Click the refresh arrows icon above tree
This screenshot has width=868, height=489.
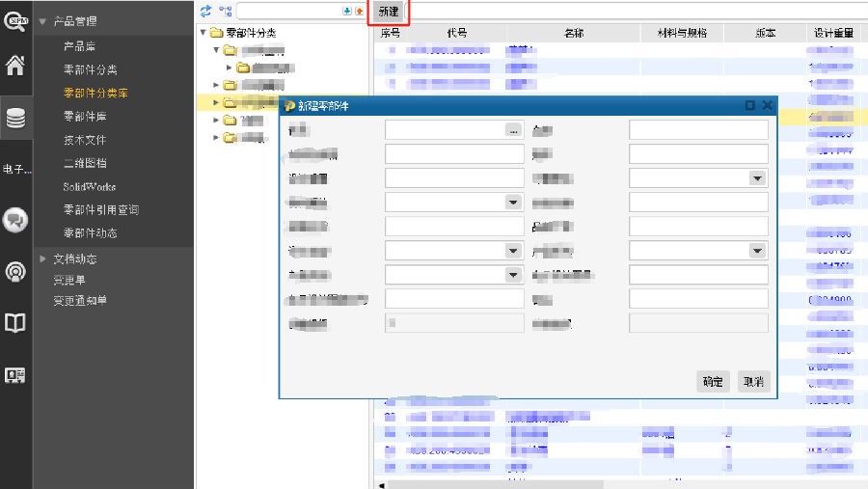pyautogui.click(x=205, y=11)
